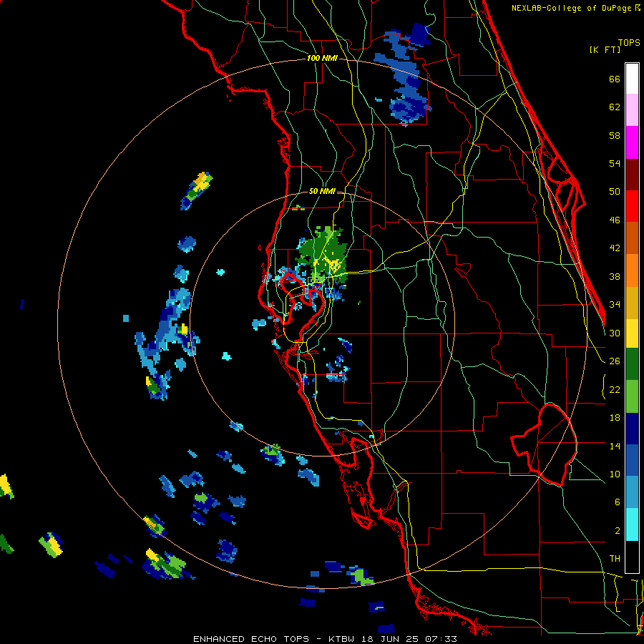Viewport: 644px width, 644px height.
Task: Click the legend value 2
Action: (x=618, y=531)
